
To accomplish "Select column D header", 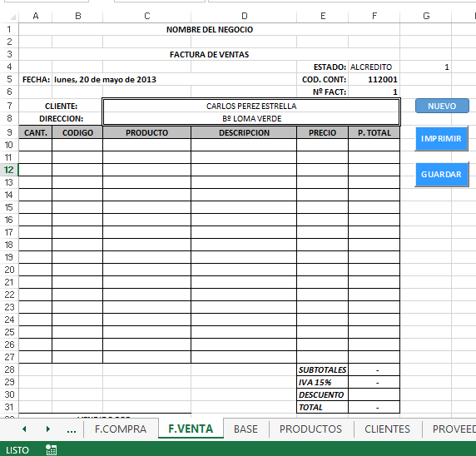I will point(244,16).
